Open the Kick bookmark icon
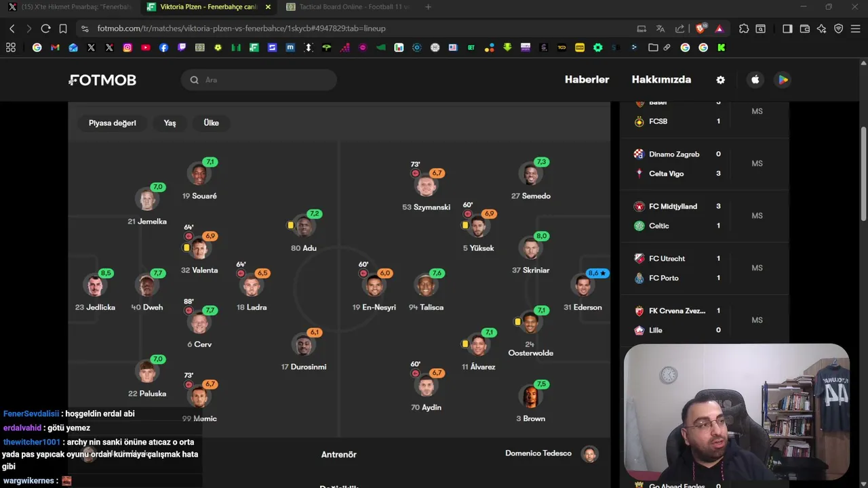 [x=721, y=47]
